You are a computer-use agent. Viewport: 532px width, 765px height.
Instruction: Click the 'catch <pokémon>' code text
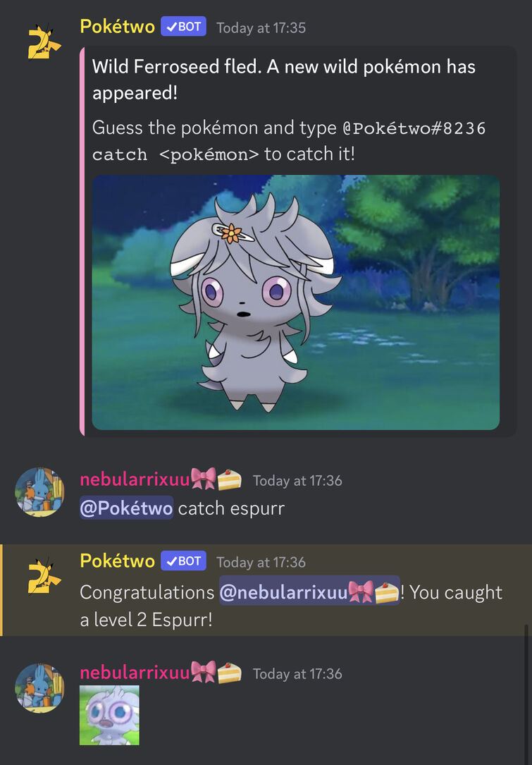(x=175, y=154)
